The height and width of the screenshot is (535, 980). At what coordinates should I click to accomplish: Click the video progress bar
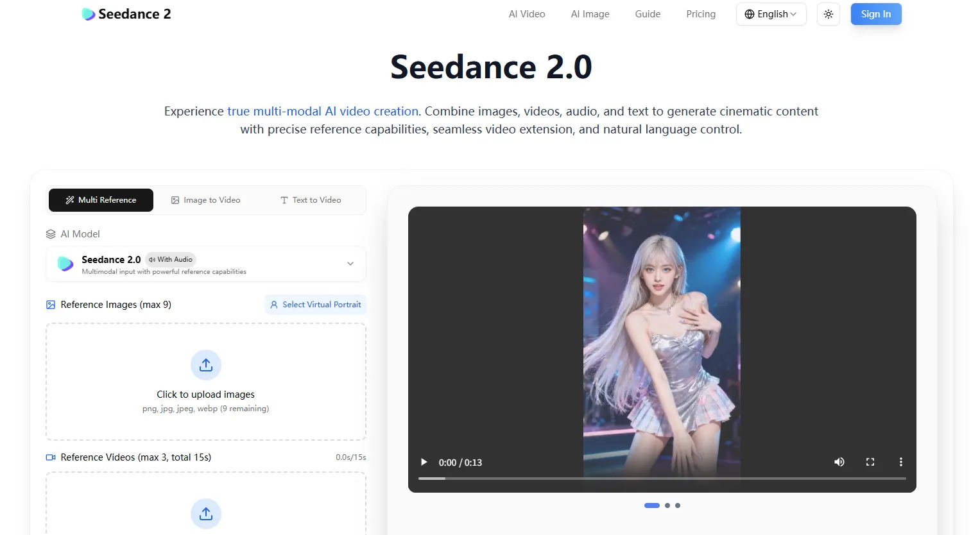coord(662,479)
